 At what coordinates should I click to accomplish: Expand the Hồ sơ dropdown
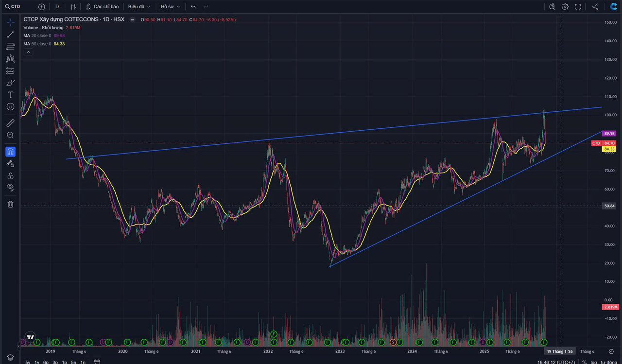(170, 7)
